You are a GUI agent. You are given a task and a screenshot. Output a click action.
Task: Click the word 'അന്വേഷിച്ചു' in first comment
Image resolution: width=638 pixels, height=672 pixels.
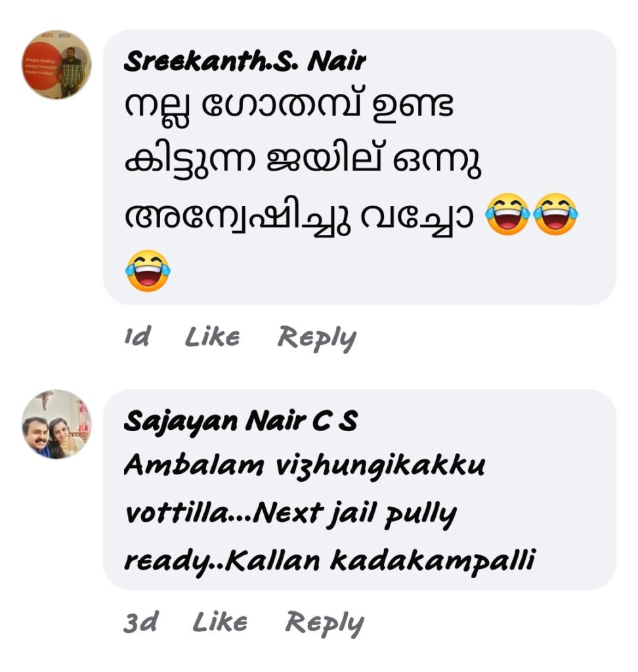point(238,217)
